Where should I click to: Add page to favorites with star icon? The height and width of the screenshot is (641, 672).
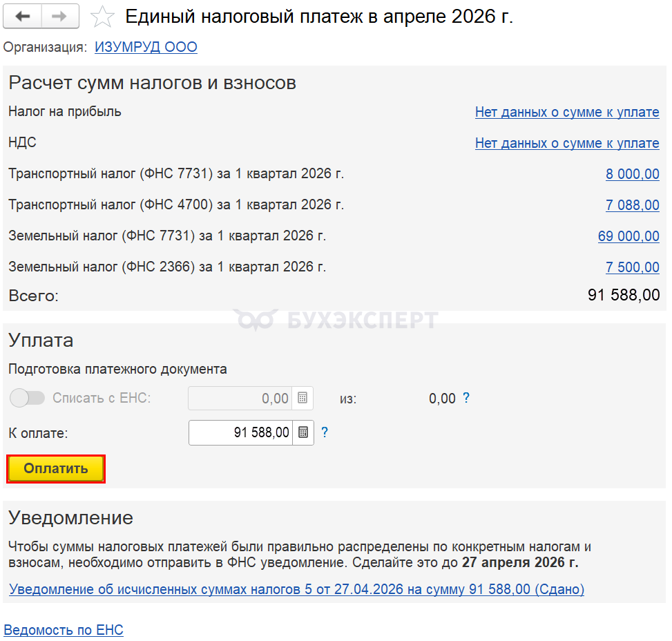click(102, 17)
